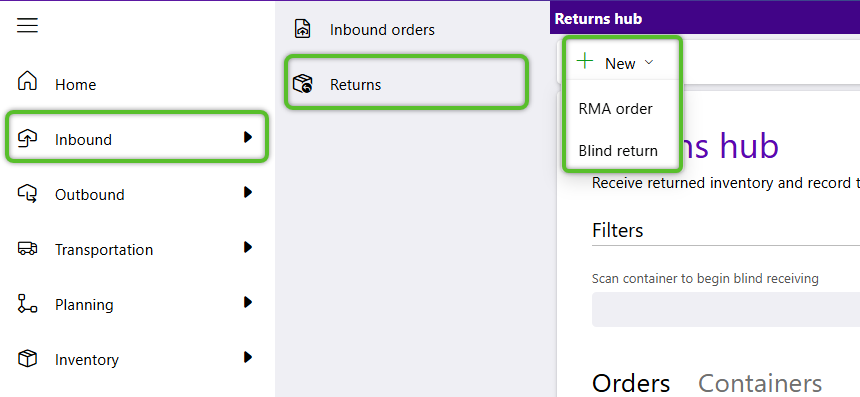The image size is (860, 397).
Task: Switch to the Containers tab
Action: (x=760, y=383)
